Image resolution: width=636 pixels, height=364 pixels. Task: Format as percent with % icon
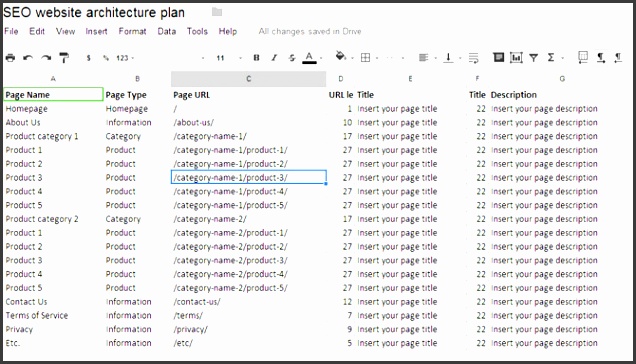tap(105, 58)
